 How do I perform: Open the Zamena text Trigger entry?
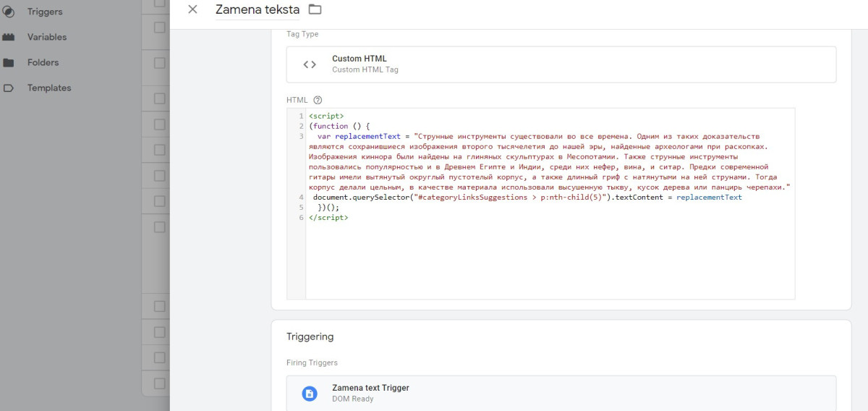(561, 393)
